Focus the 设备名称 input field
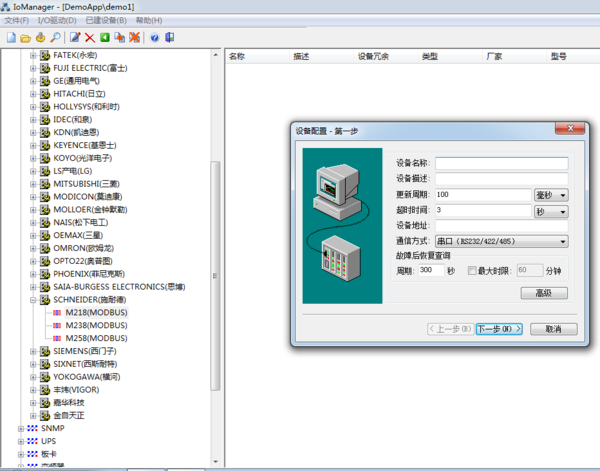 (x=502, y=163)
